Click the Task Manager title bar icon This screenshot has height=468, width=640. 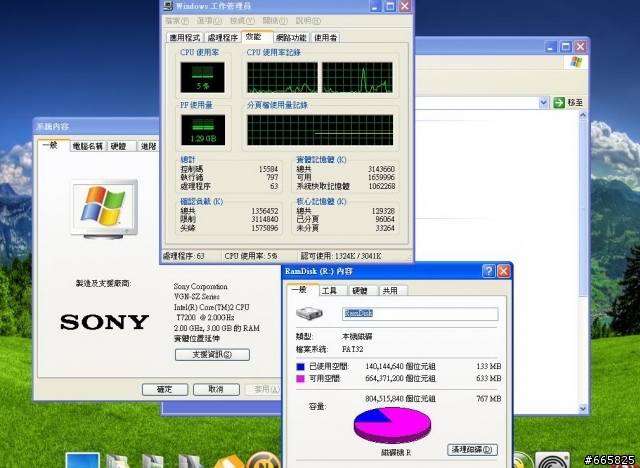click(x=168, y=6)
